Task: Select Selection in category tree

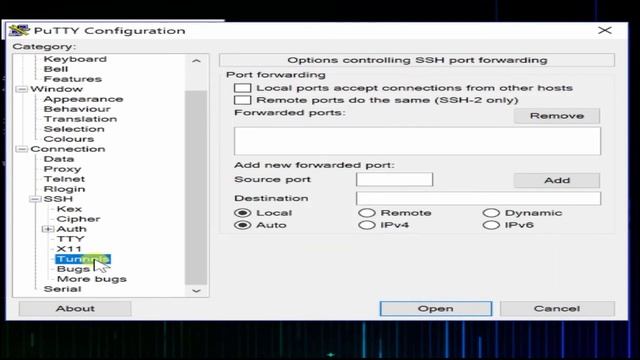Action: tap(74, 129)
